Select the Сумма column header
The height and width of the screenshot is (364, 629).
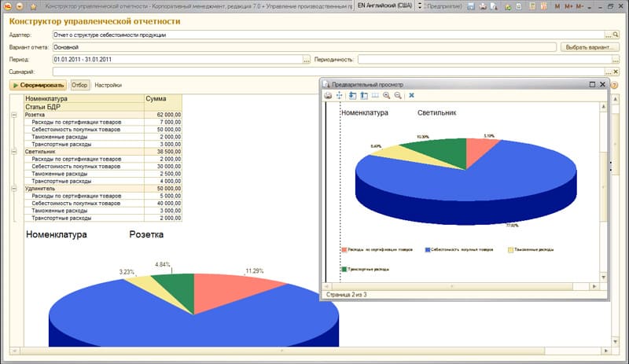(163, 99)
